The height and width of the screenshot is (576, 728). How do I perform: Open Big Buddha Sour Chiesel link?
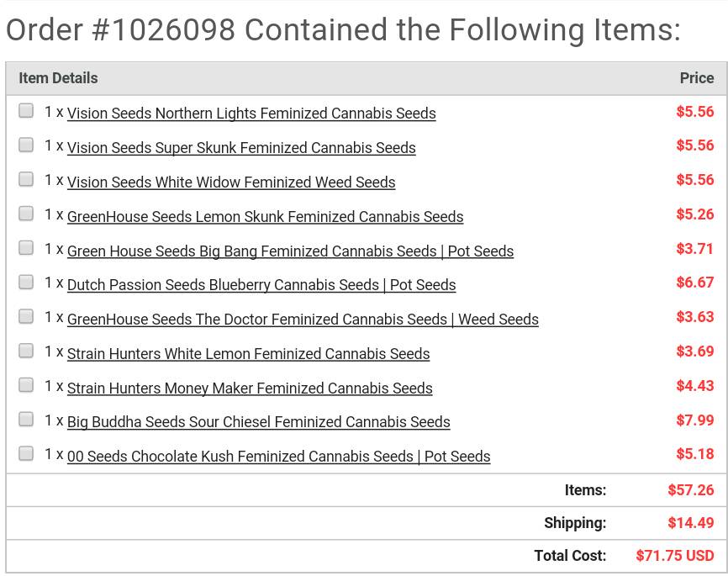259,422
